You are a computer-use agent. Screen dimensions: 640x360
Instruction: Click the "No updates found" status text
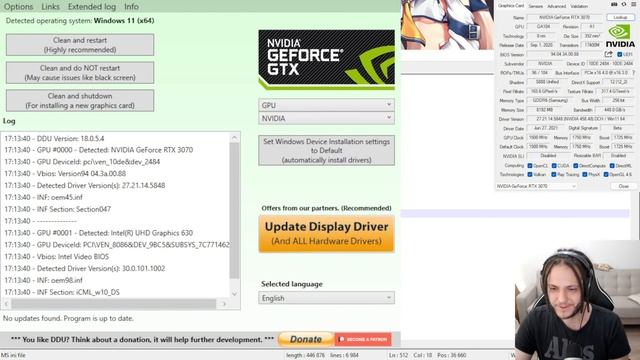tap(68, 318)
